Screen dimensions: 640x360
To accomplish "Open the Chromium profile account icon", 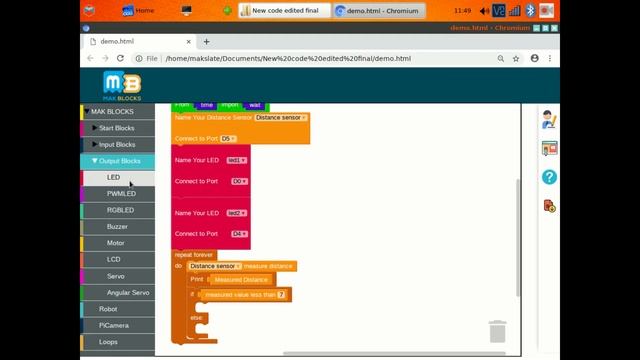I will (x=534, y=58).
